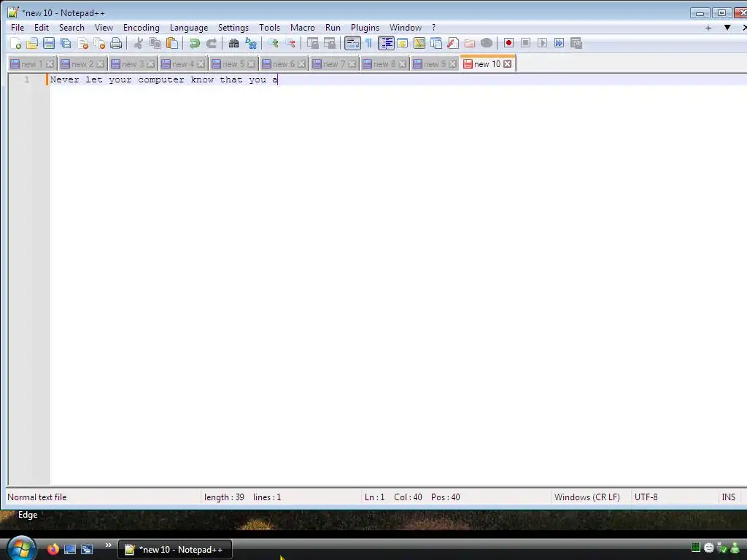
Task: Open the Document Map icon
Action: coord(419,43)
